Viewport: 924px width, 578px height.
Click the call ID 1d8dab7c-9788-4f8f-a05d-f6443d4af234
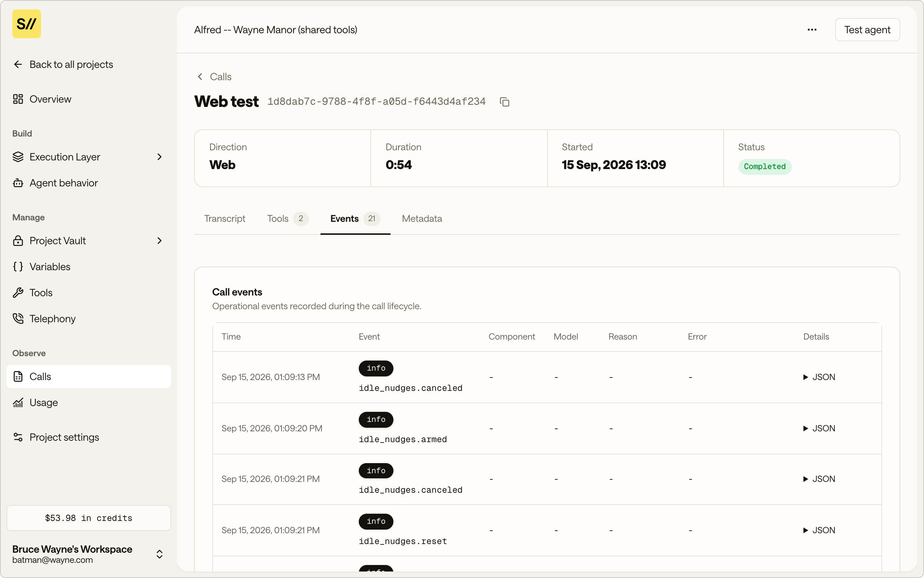pos(376,102)
